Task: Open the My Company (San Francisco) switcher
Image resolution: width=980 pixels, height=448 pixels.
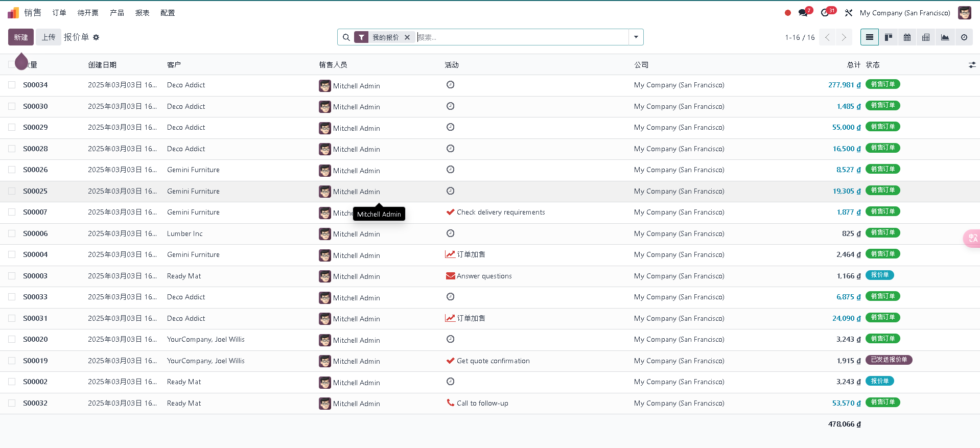Action: (904, 13)
